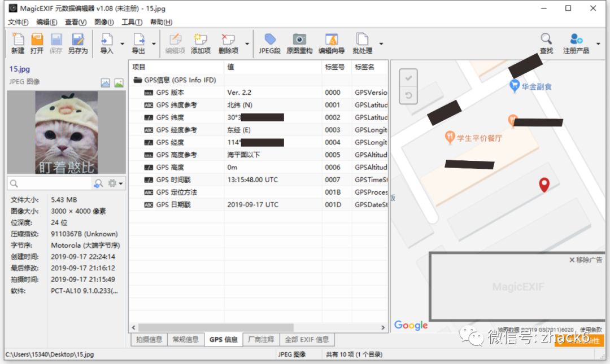The height and width of the screenshot is (364, 610).
Task: Click the 编辑项 (Edit item) icon
Action: click(x=175, y=43)
